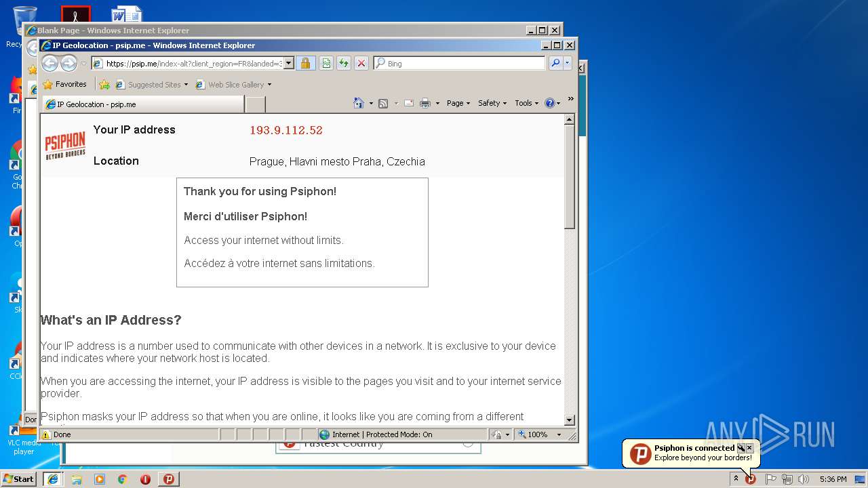
Task: Click the vertical scrollbar down arrow
Action: (570, 420)
